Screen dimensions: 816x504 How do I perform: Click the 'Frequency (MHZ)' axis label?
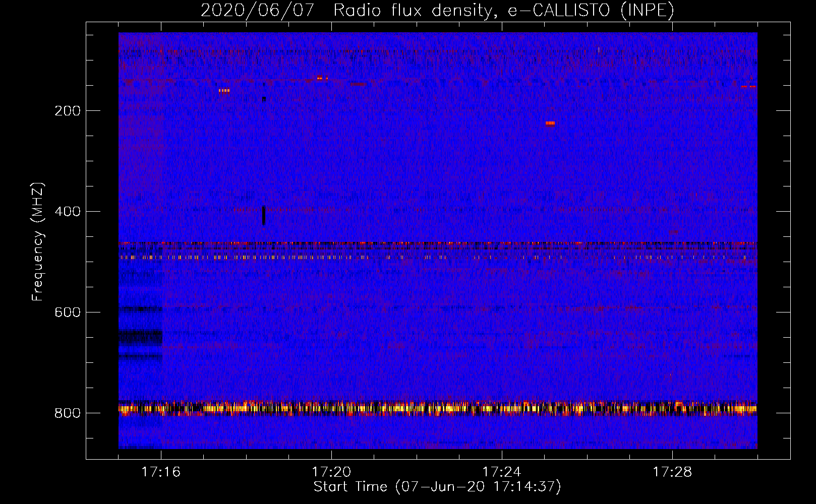point(38,242)
